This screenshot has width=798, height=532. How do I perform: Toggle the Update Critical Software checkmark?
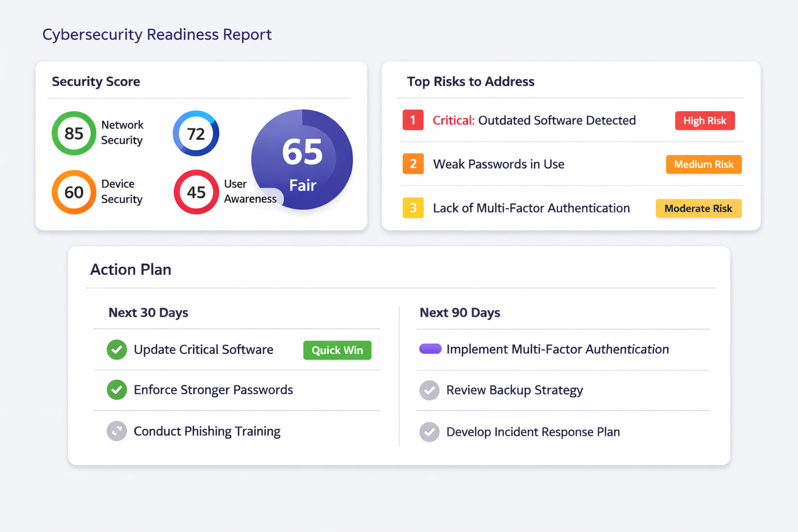[x=117, y=350]
